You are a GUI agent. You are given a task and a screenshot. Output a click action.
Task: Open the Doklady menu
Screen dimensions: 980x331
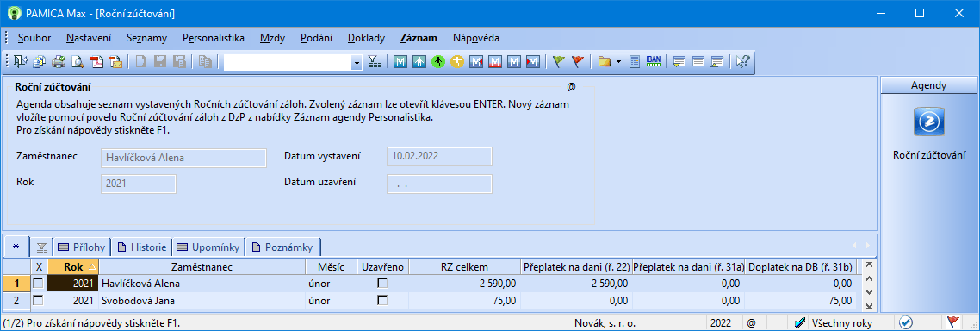click(366, 38)
